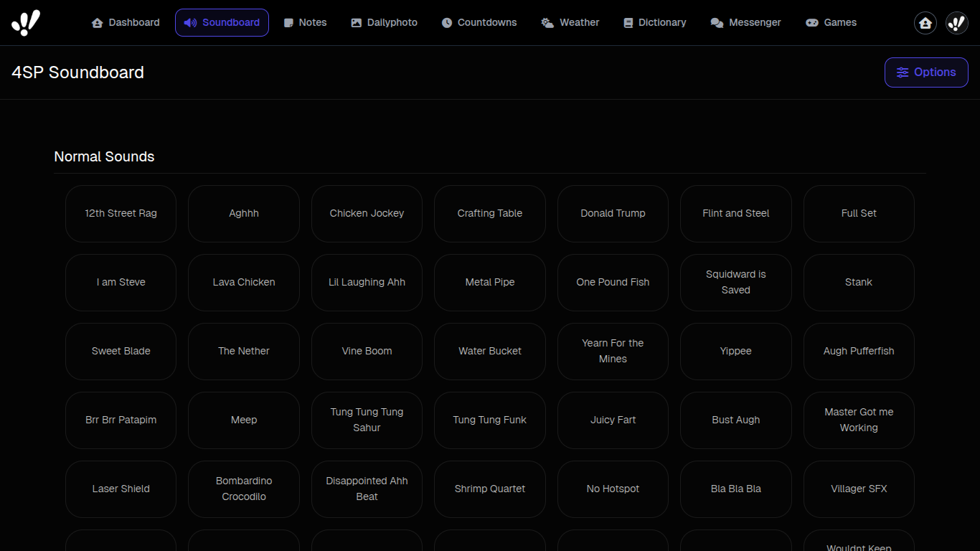980x551 pixels.
Task: Click the Notes page icon
Action: pyautogui.click(x=288, y=22)
